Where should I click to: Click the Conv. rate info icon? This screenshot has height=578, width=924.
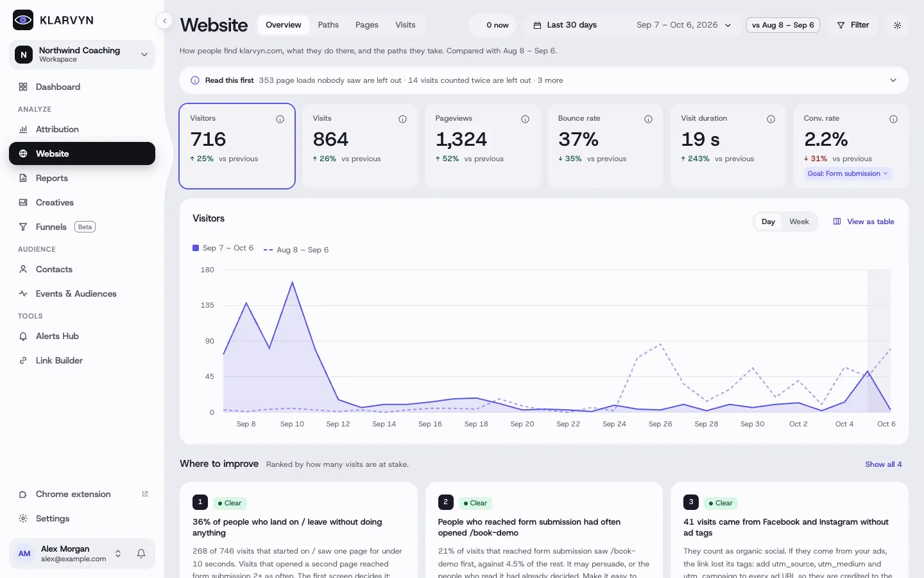coord(893,119)
